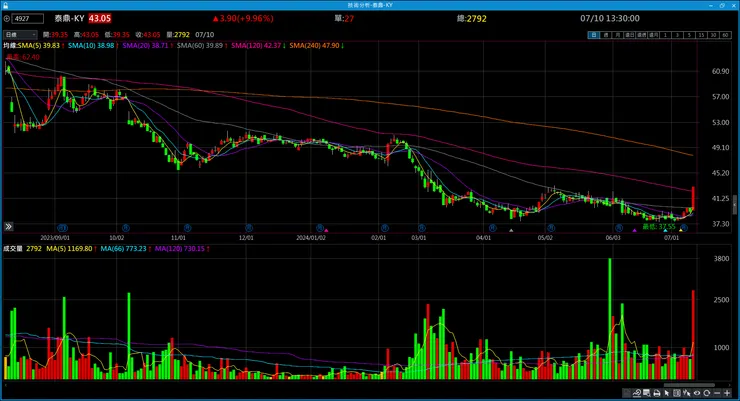The height and width of the screenshot is (401, 740).
Task: Select the 日 daily timeframe button
Action: tap(593, 35)
